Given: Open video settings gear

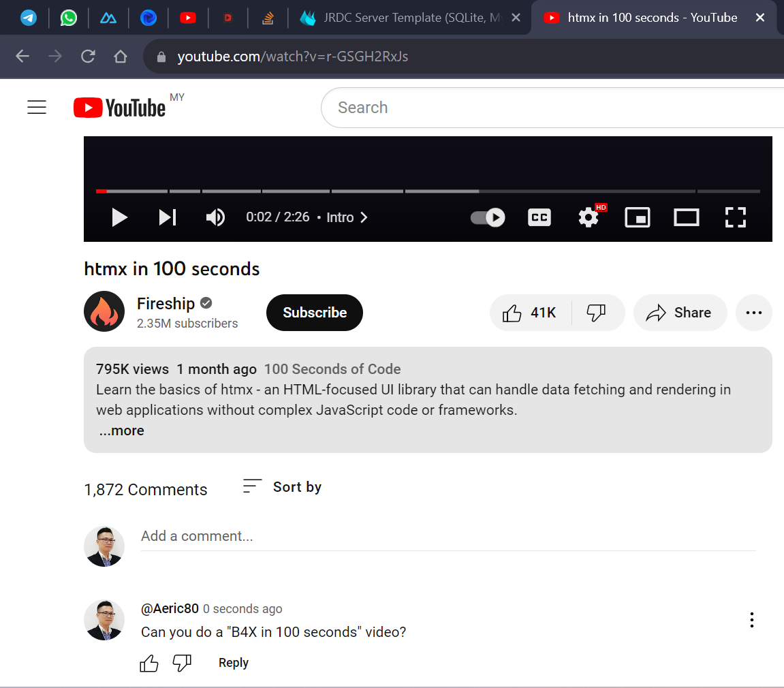Looking at the screenshot, I should click(x=589, y=217).
